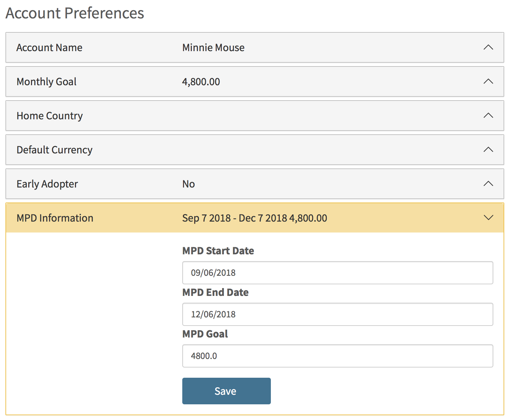
Task: Expand the Default Currency chevron
Action: pyautogui.click(x=488, y=150)
